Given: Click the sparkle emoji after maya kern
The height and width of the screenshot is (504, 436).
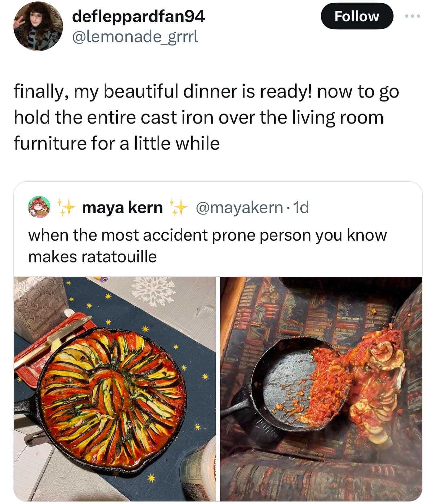Looking at the screenshot, I should point(178,208).
